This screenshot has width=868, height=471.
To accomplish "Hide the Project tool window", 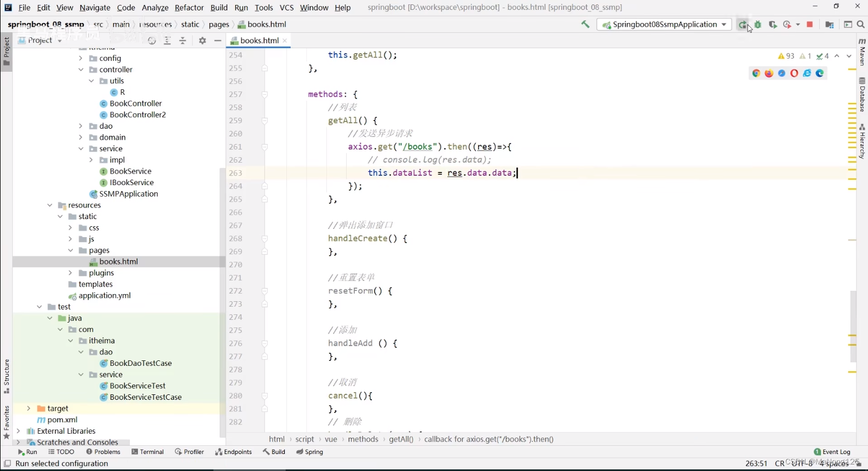I will point(217,41).
